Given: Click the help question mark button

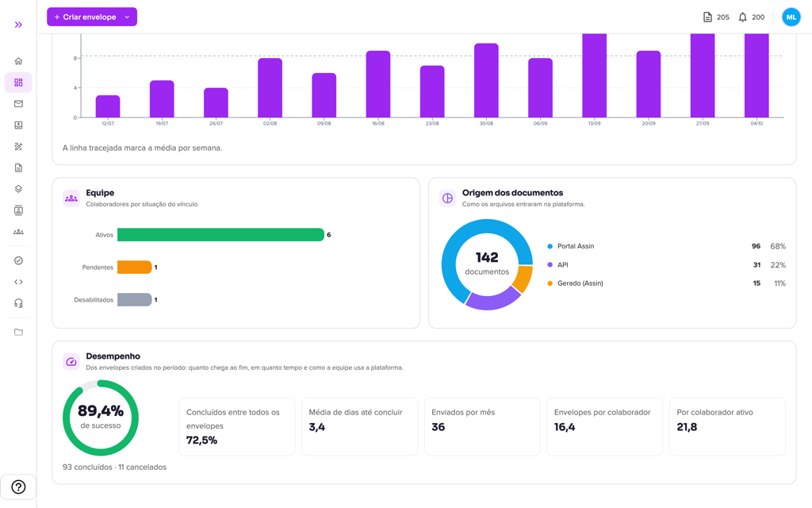Looking at the screenshot, I should [18, 487].
